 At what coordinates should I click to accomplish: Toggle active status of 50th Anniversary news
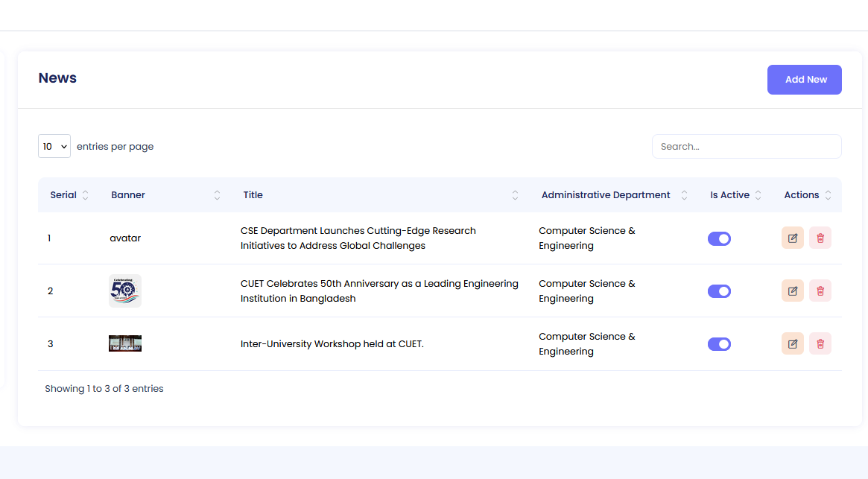719,291
